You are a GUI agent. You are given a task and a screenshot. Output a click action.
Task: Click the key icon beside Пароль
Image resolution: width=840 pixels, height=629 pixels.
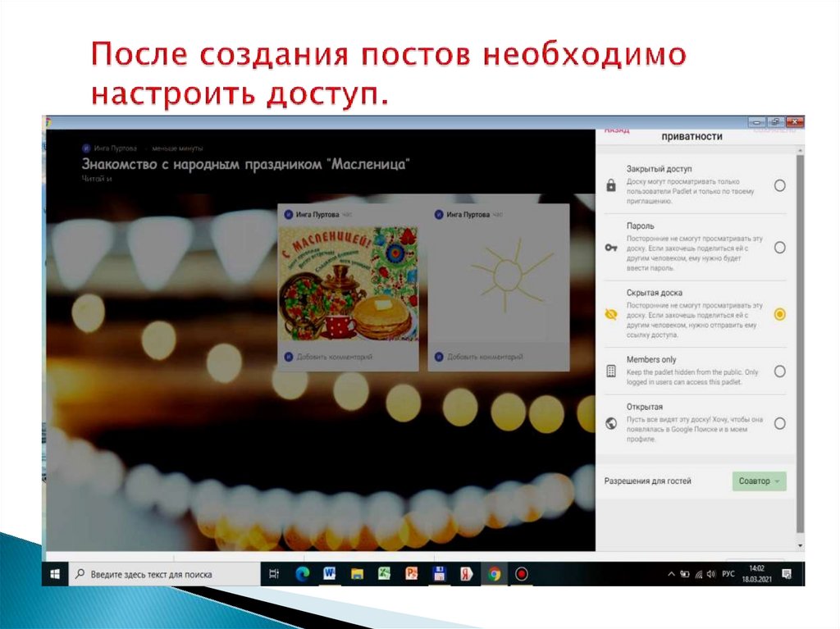click(611, 248)
